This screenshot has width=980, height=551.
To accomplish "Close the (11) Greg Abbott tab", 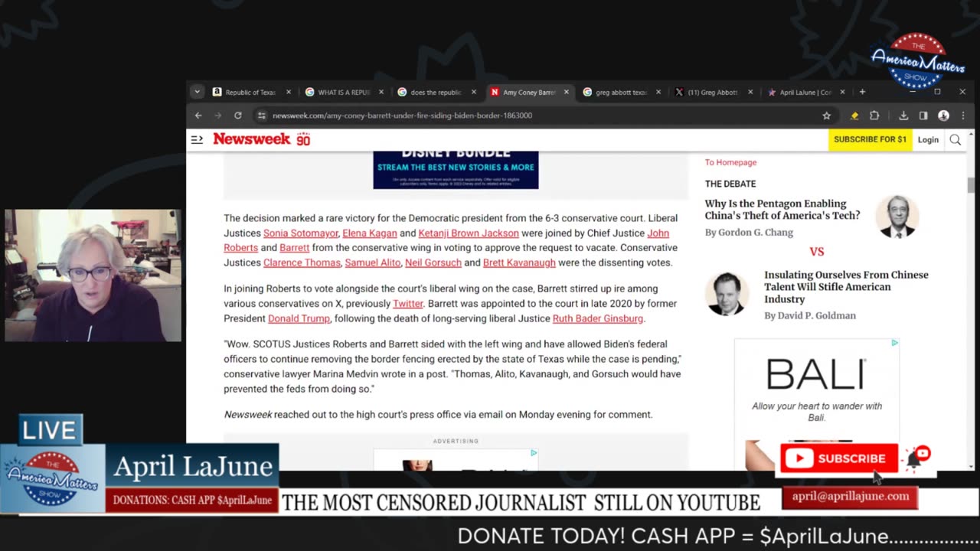I will [750, 92].
